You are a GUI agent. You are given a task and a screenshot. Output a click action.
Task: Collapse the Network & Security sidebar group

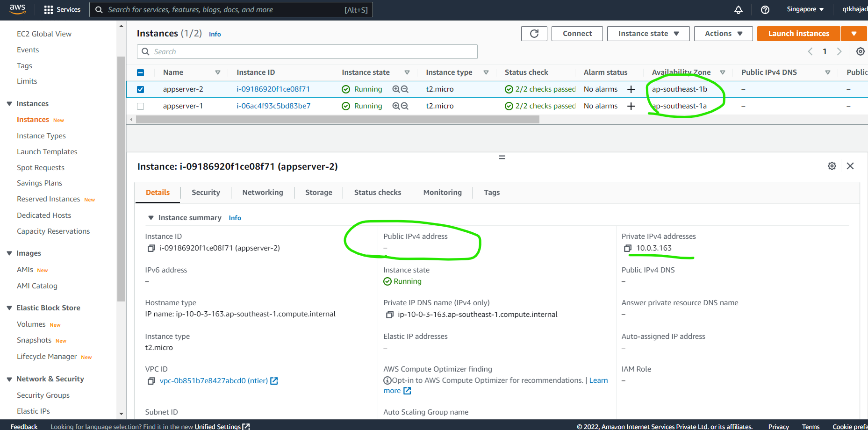tap(9, 379)
